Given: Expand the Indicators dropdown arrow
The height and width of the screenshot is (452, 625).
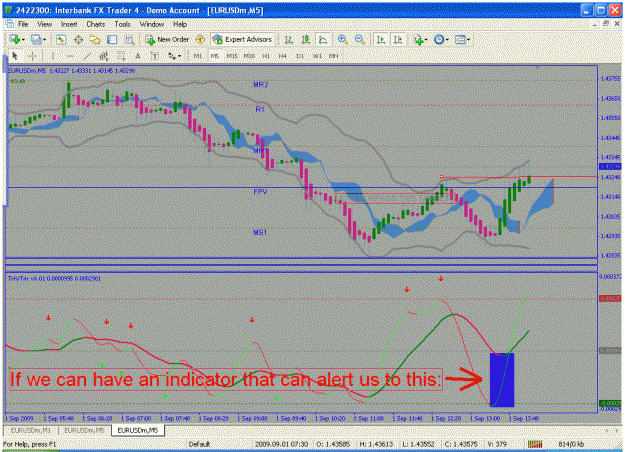Looking at the screenshot, I should coord(426,40).
